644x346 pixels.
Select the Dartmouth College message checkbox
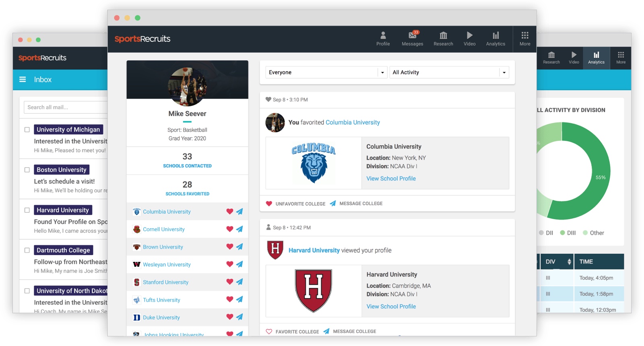coord(27,251)
